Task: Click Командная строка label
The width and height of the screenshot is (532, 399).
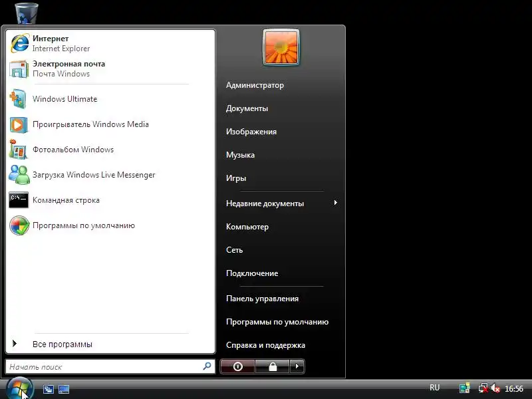Action: 66,200
